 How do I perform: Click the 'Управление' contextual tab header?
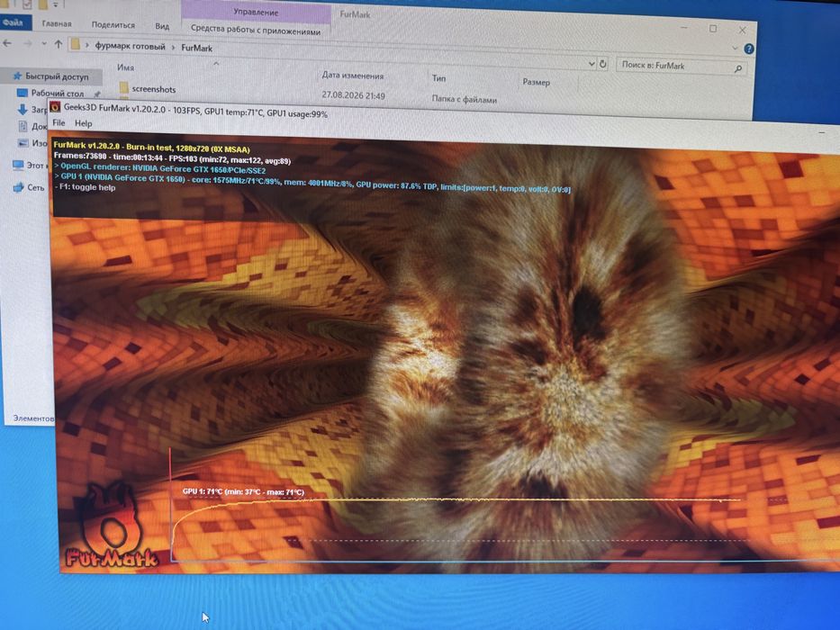256,12
